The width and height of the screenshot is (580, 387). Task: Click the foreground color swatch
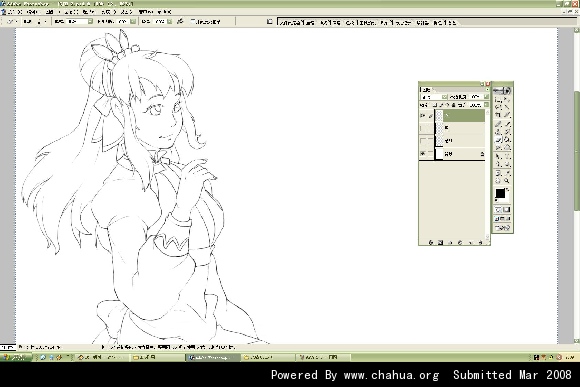500,193
